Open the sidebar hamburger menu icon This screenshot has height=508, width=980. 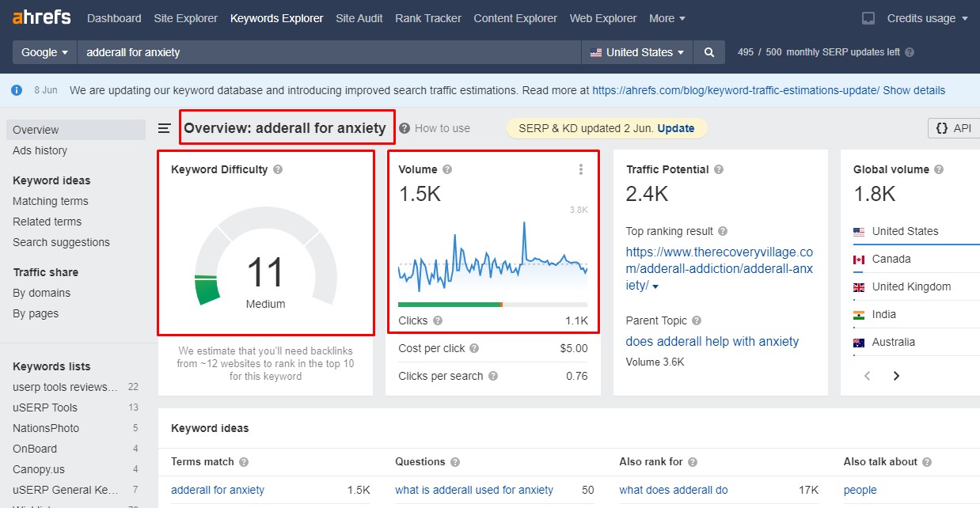pos(165,128)
